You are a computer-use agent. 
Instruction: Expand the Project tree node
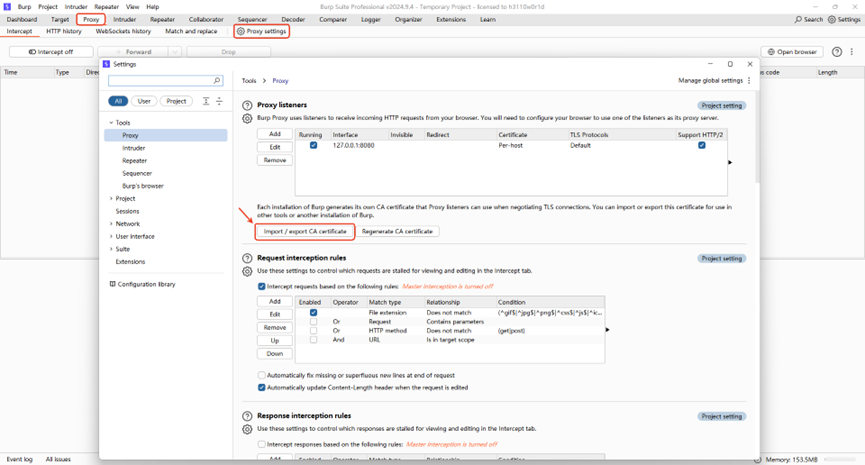[111, 199]
